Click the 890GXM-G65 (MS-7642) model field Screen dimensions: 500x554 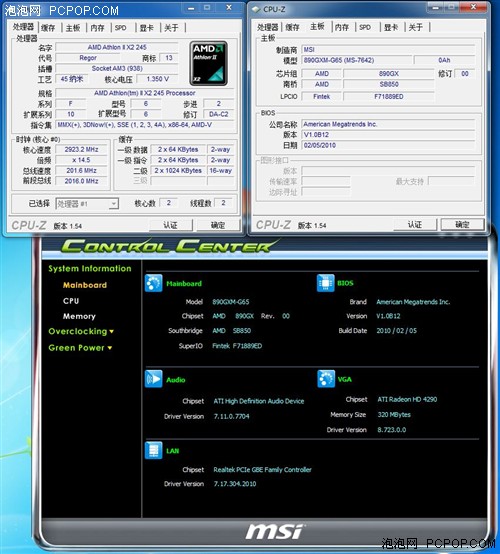click(x=357, y=60)
